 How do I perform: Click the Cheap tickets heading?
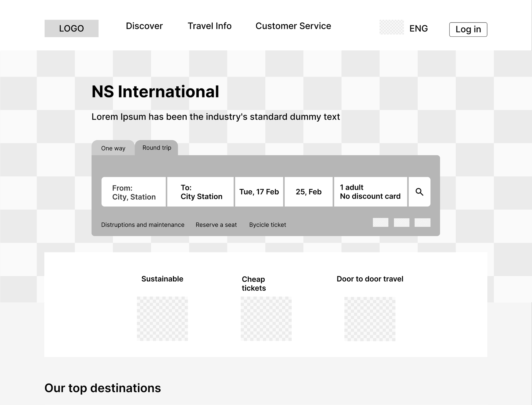[254, 284]
